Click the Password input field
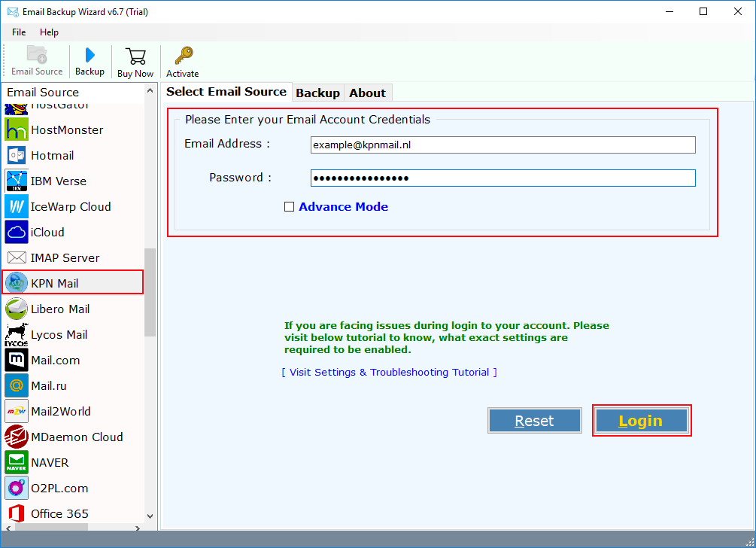 [503, 178]
